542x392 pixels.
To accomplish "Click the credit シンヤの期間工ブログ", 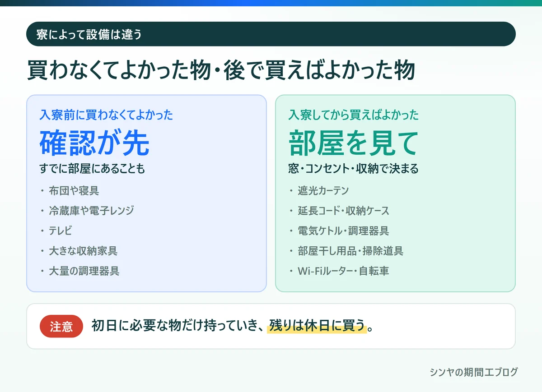I will pyautogui.click(x=474, y=372).
